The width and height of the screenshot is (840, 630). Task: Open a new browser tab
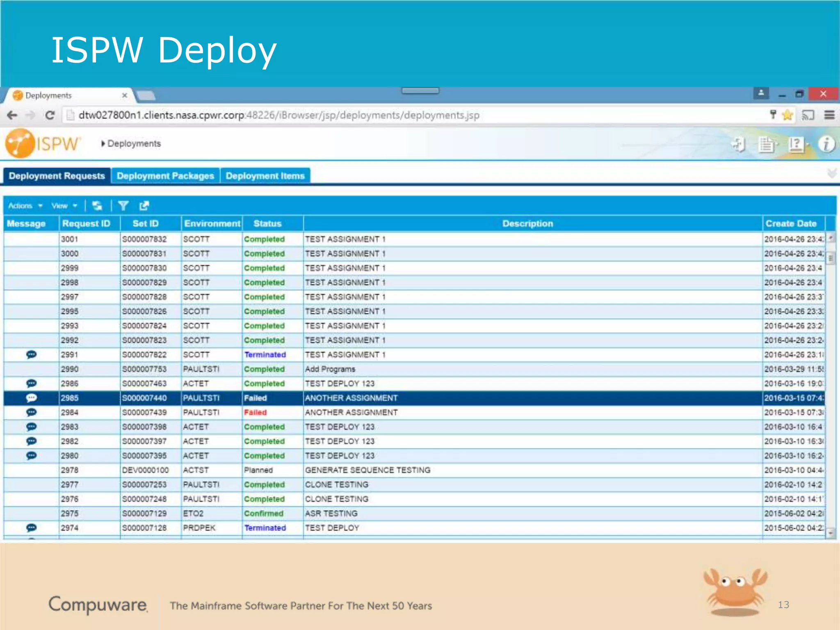coord(146,96)
